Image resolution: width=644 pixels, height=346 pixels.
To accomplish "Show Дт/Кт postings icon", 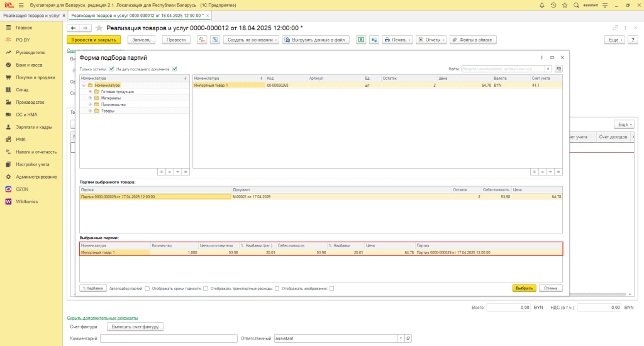I will [202, 40].
